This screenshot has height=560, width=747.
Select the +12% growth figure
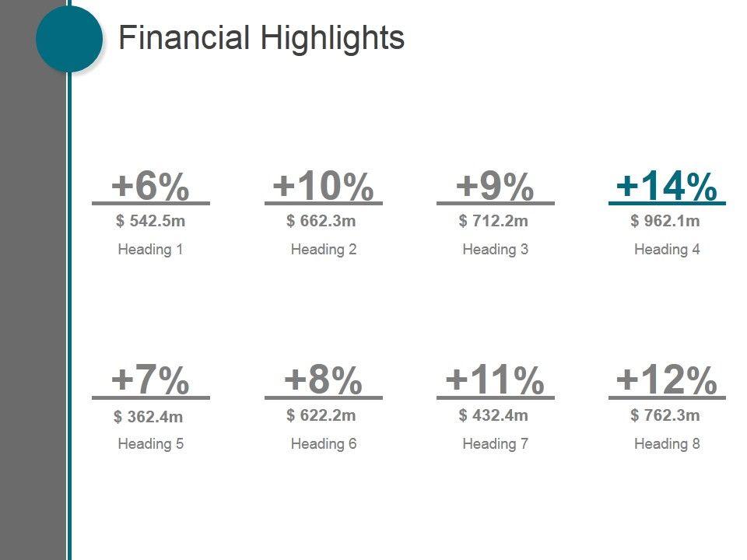point(666,380)
